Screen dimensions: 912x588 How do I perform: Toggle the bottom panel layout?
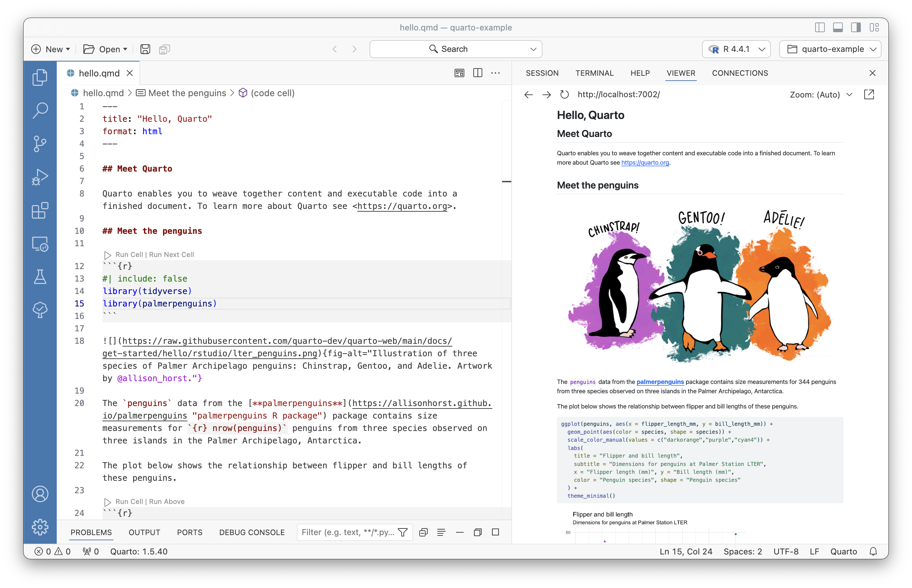pyautogui.click(x=838, y=27)
